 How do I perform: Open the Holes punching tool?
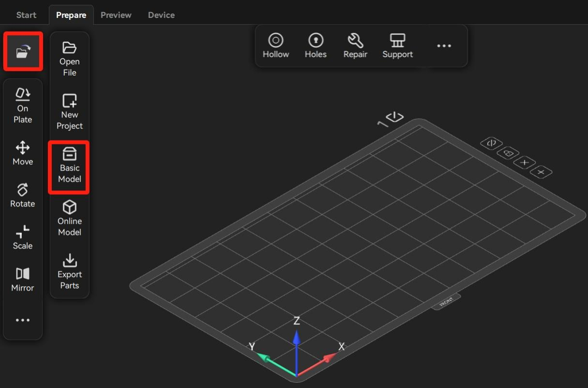click(316, 46)
